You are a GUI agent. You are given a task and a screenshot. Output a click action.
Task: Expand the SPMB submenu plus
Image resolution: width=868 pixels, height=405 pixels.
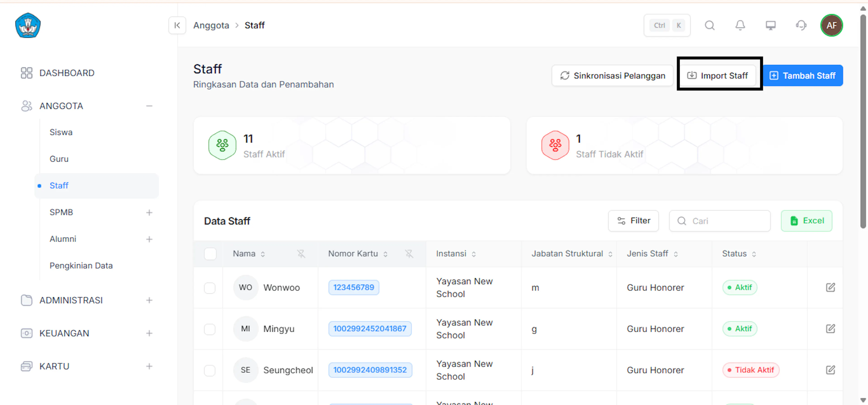149,213
